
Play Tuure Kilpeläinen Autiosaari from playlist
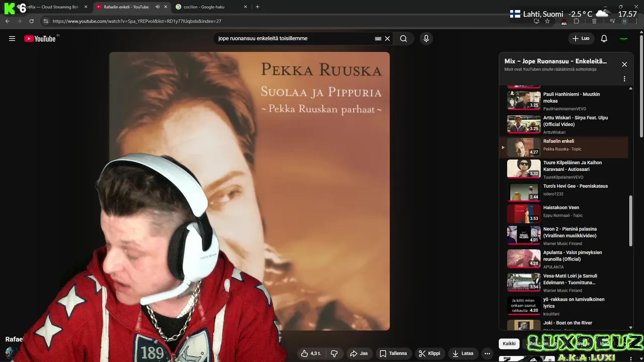pyautogui.click(x=563, y=169)
